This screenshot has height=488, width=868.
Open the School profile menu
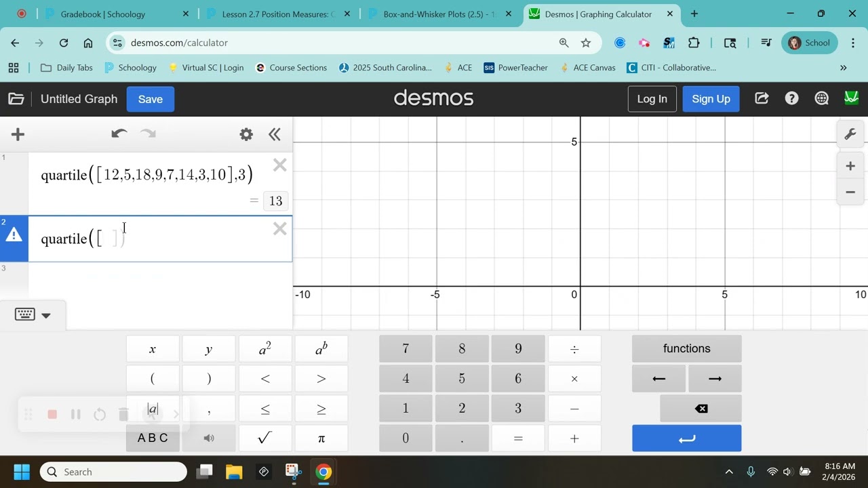pyautogui.click(x=809, y=43)
